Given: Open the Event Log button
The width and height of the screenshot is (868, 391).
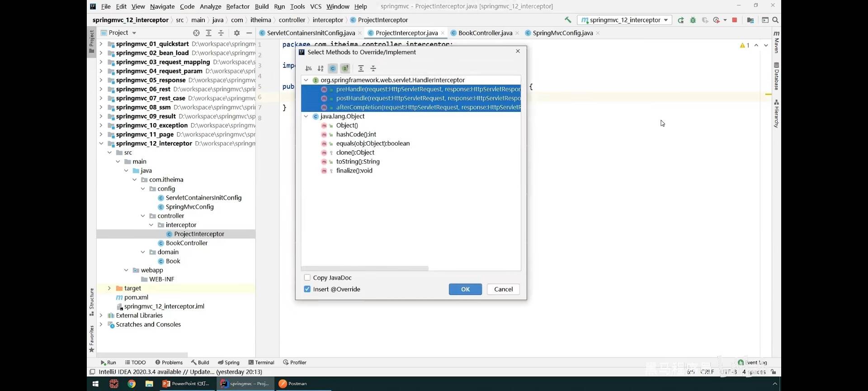Looking at the screenshot, I should (752, 362).
